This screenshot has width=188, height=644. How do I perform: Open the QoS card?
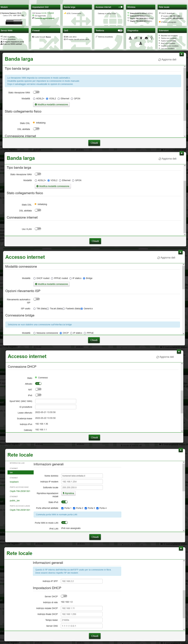(x=77, y=39)
